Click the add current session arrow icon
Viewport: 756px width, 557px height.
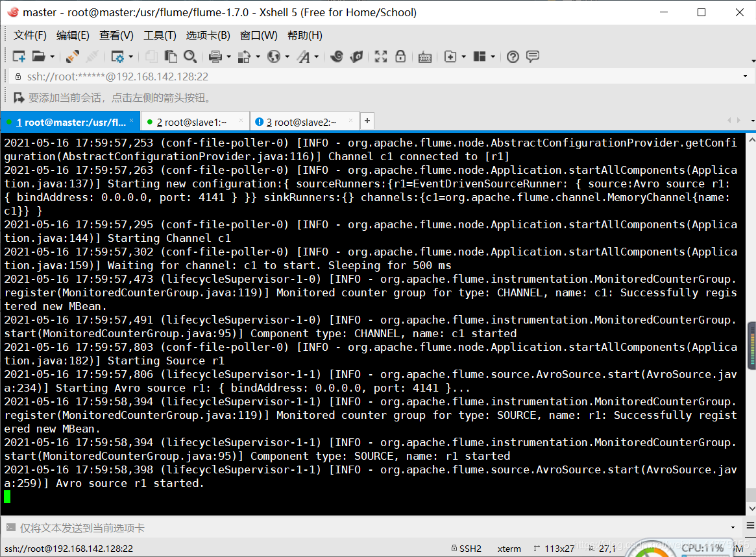[x=19, y=98]
